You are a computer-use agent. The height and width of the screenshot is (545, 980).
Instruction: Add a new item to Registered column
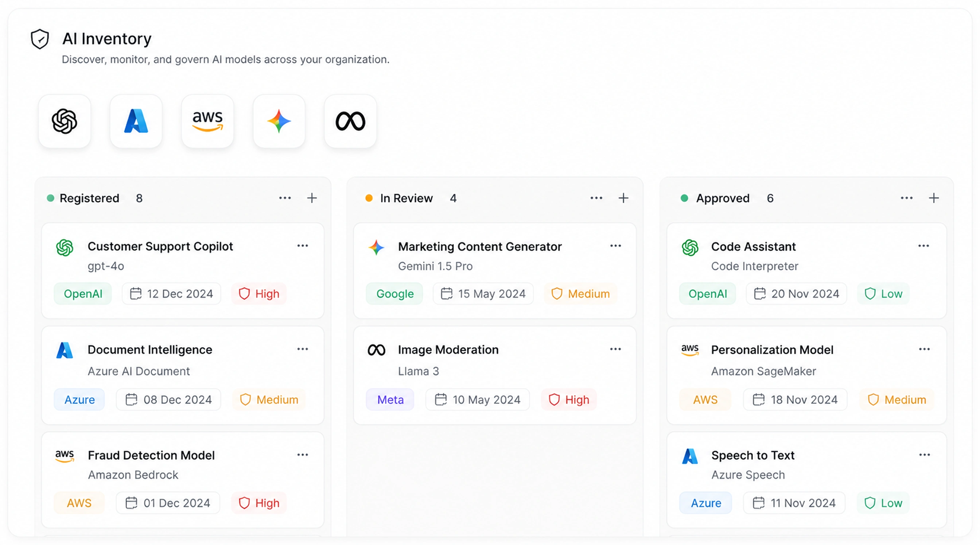[x=312, y=198]
